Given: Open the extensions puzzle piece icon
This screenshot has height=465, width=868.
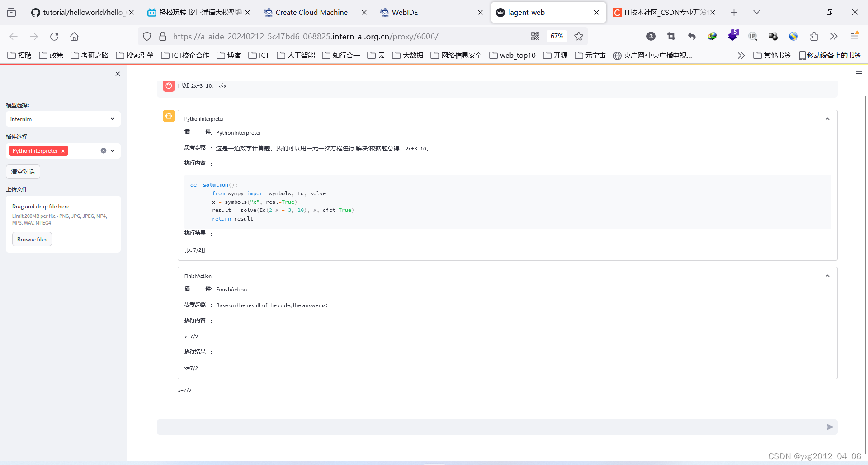Looking at the screenshot, I should coord(814,36).
